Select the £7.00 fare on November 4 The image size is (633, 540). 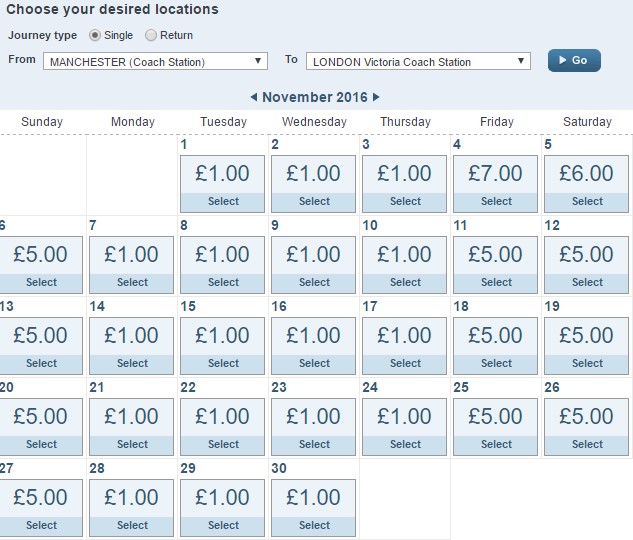coord(495,184)
